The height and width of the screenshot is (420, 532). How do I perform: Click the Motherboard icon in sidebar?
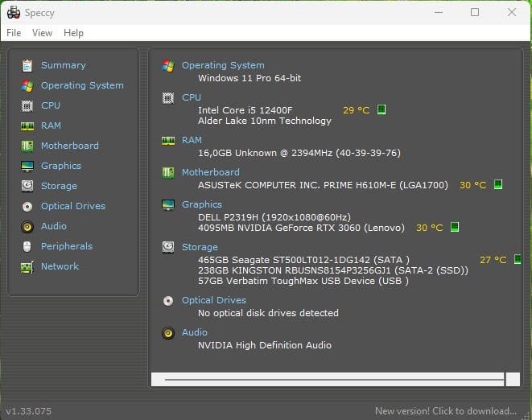(27, 146)
